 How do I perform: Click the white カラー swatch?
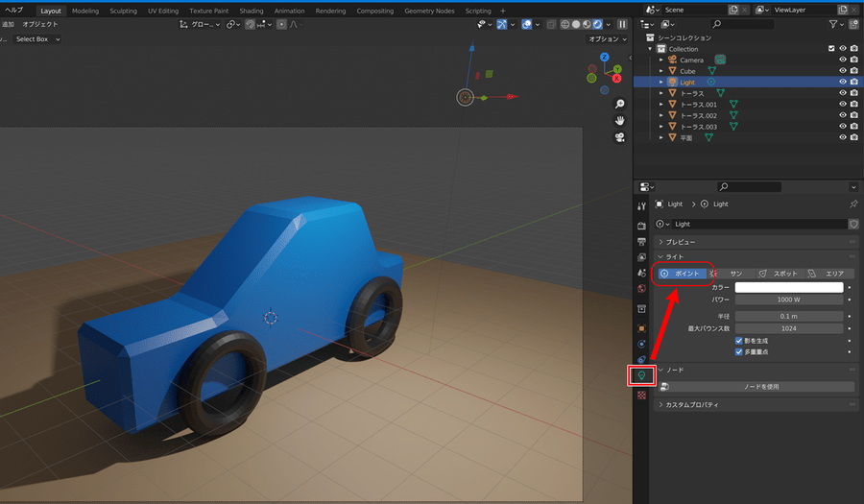pos(789,287)
